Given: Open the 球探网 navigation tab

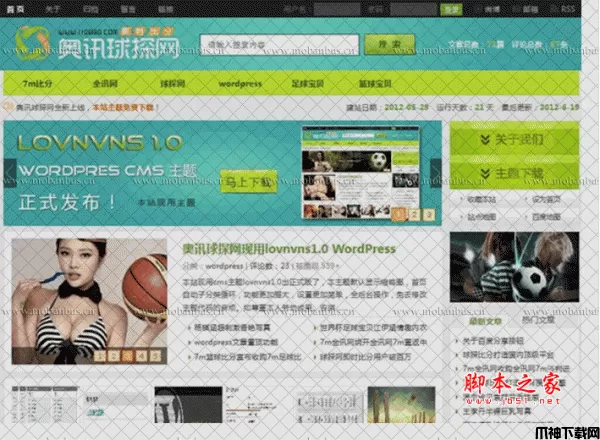Looking at the screenshot, I should (x=173, y=83).
